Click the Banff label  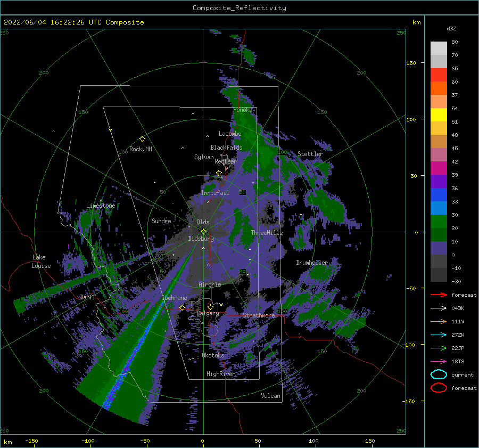(88, 297)
